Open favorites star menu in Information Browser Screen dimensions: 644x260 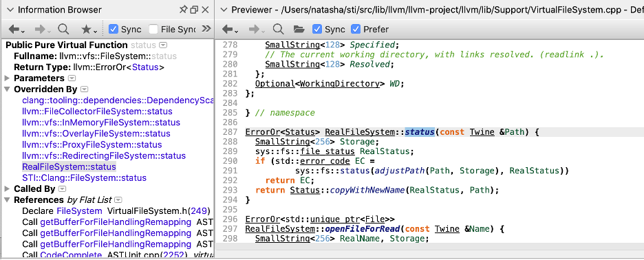pyautogui.click(x=89, y=29)
